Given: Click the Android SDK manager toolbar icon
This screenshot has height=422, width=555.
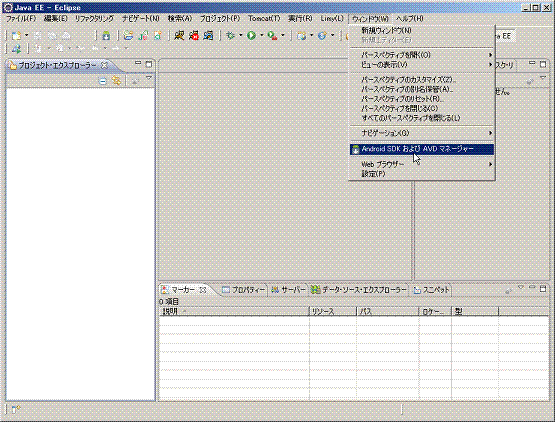Looking at the screenshot, I should [x=106, y=35].
